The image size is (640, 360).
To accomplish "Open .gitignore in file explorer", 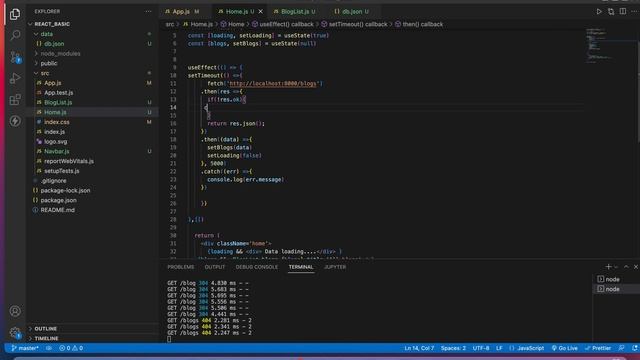I will pyautogui.click(x=93, y=181).
